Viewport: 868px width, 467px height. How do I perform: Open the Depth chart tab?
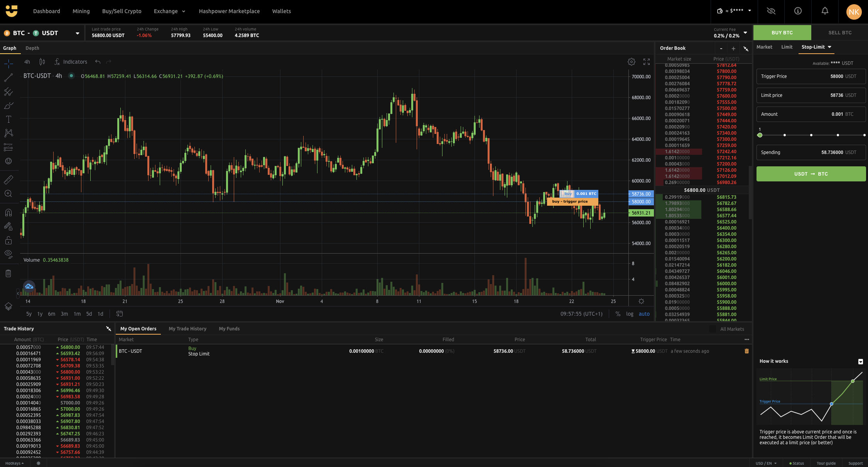pos(32,48)
